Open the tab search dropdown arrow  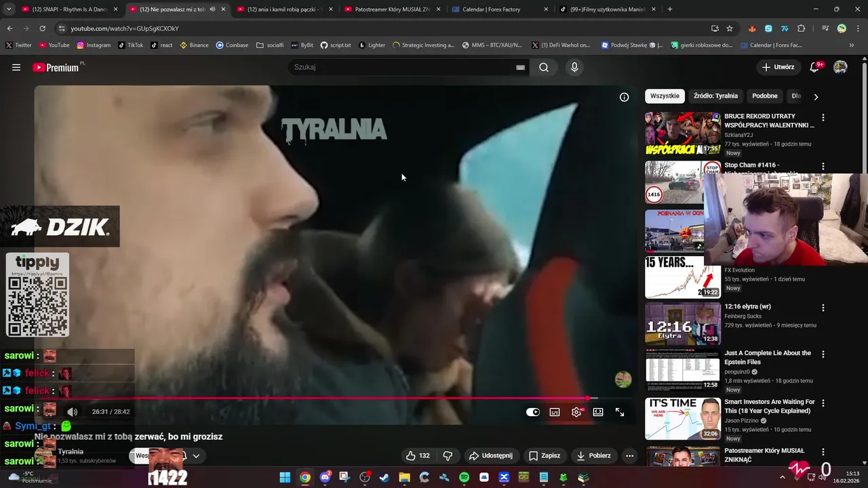pyautogui.click(x=9, y=9)
